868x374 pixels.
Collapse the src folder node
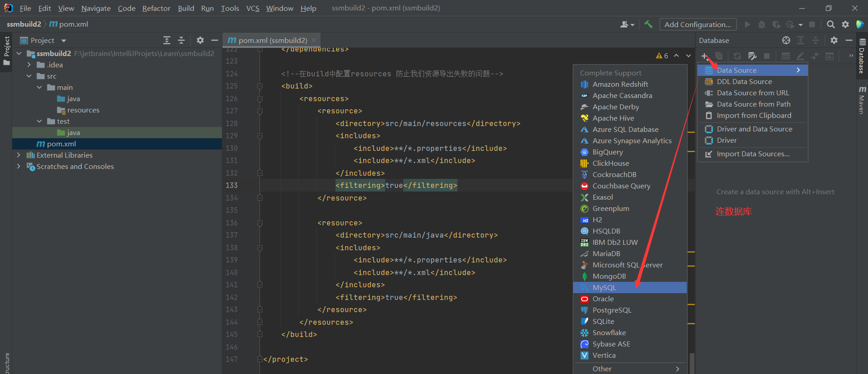click(29, 76)
